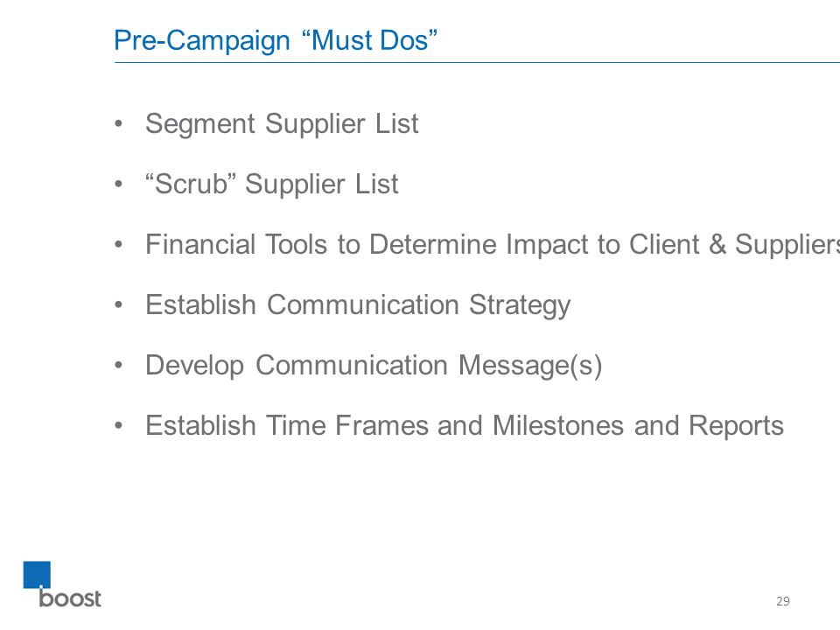Select the bullet dot before "Scrub" Supplier List
This screenshot has width=840, height=630.
pos(119,185)
